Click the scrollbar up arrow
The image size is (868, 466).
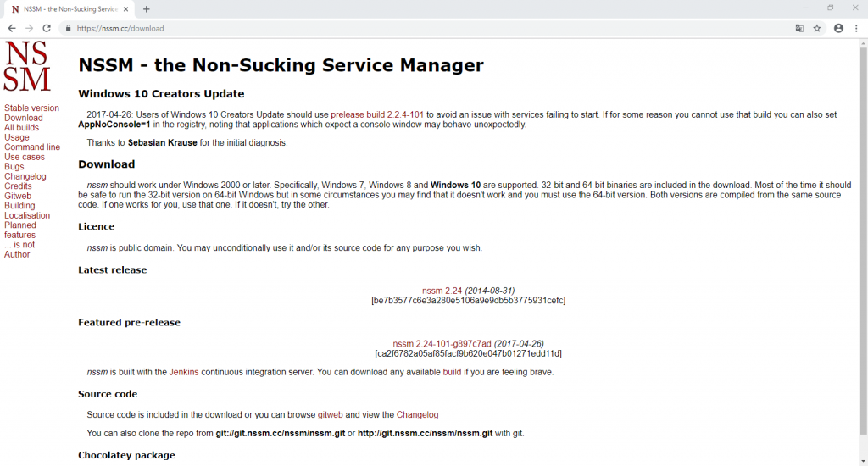[863, 42]
